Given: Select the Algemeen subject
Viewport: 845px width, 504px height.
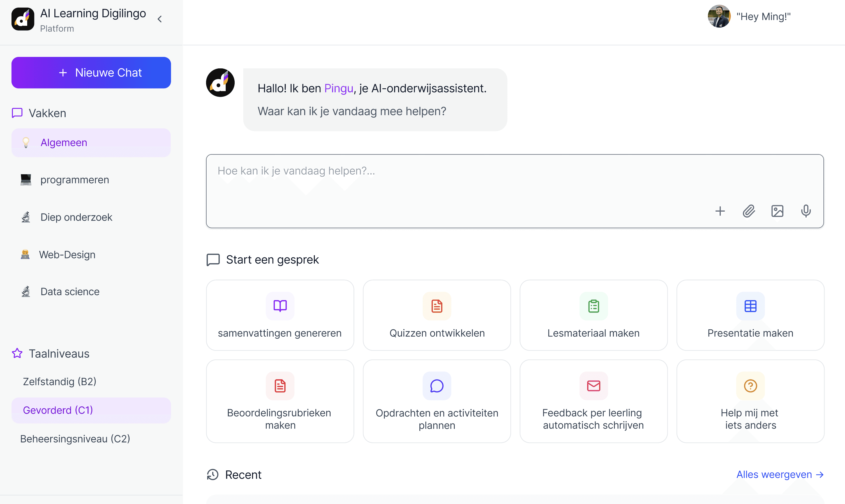Looking at the screenshot, I should 64,142.
